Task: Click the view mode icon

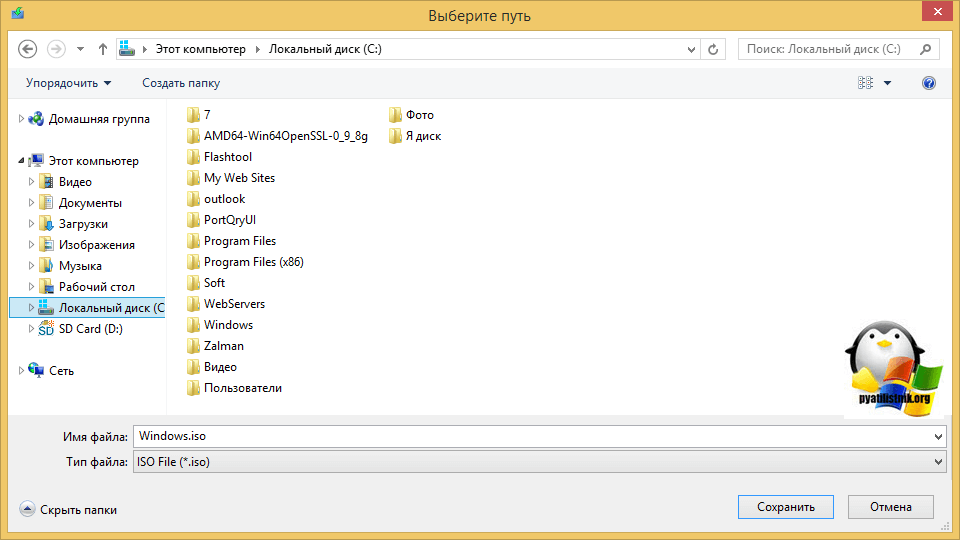Action: (x=865, y=83)
